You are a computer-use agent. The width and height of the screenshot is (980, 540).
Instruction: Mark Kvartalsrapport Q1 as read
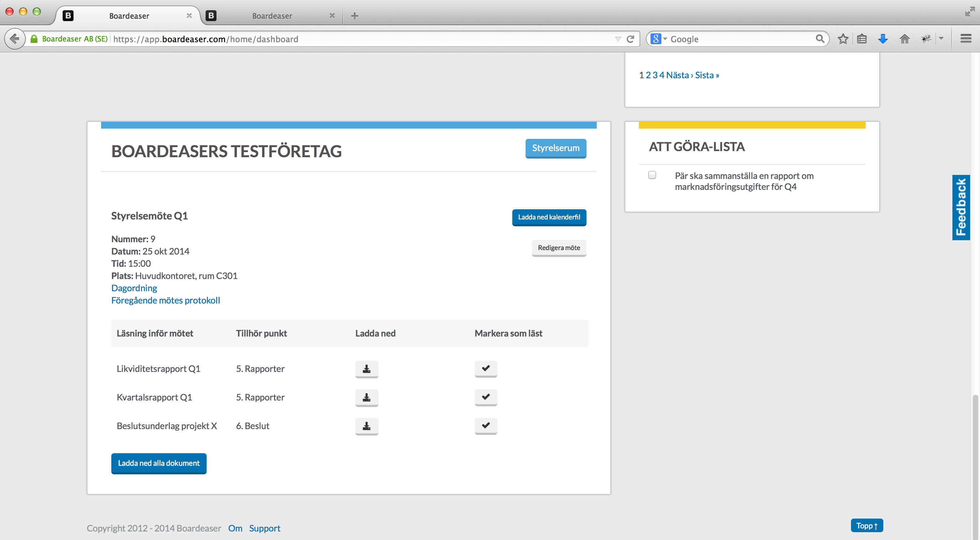(x=486, y=397)
